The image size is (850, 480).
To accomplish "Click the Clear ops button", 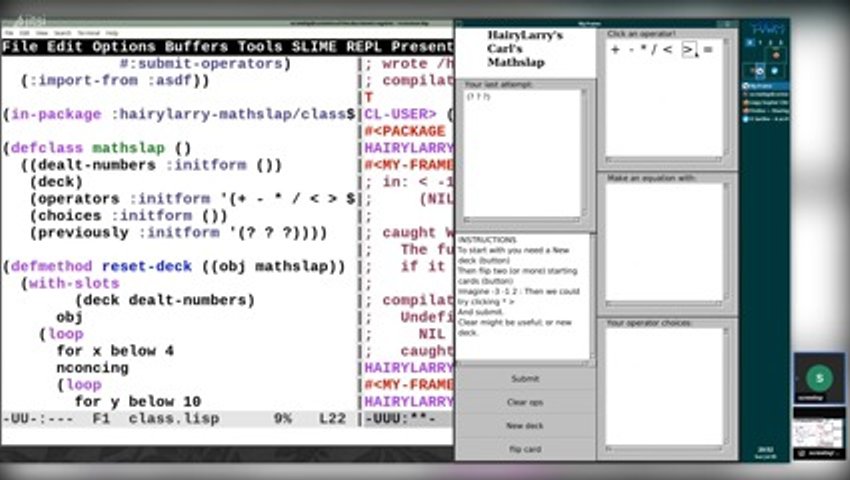I will coord(525,402).
